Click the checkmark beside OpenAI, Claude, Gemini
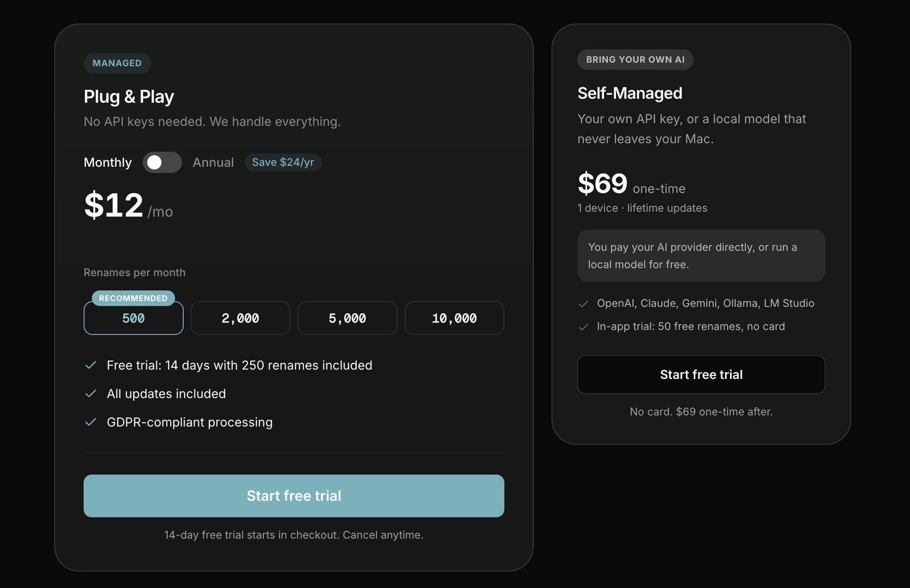The width and height of the screenshot is (910, 588). point(584,304)
